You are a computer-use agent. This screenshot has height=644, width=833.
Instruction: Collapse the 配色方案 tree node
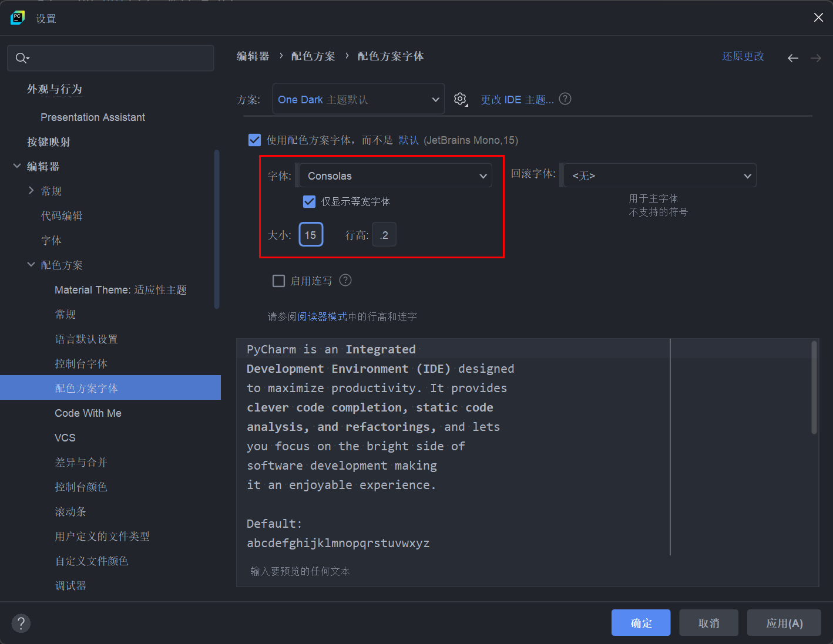coord(31,265)
